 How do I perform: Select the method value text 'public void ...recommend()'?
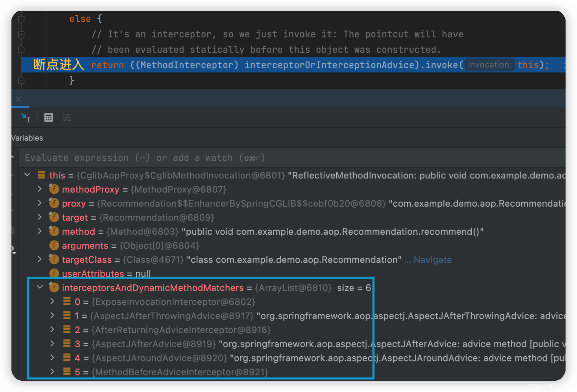(x=332, y=231)
